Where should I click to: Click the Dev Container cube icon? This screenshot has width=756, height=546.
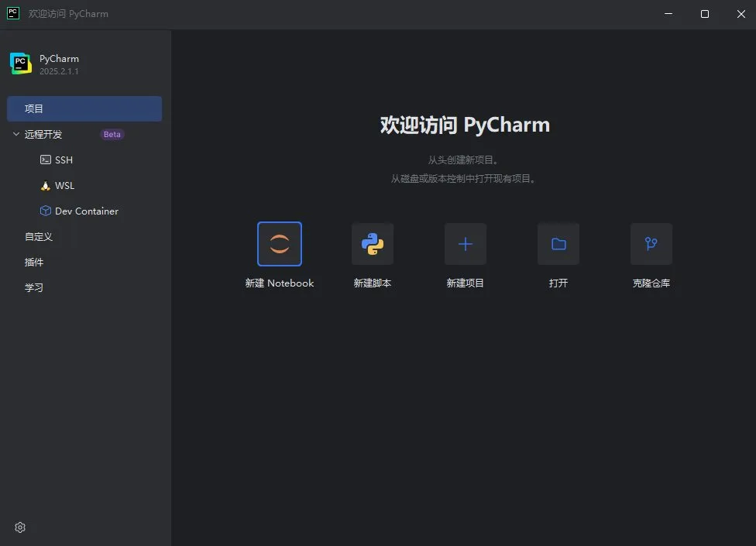pos(46,211)
